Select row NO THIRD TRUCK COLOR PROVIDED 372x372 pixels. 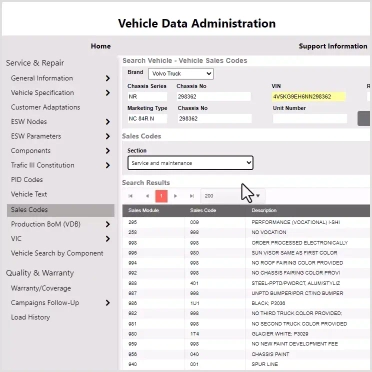pos(246,314)
